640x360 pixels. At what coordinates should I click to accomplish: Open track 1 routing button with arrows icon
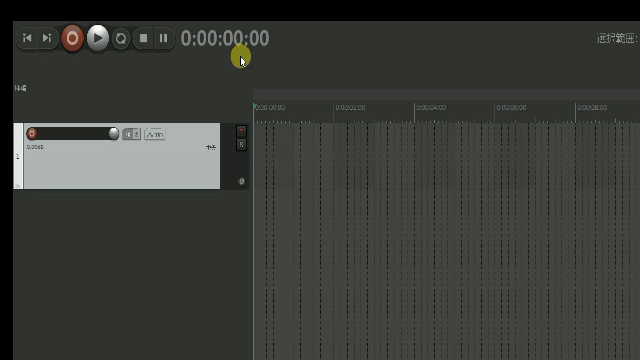tap(127, 134)
